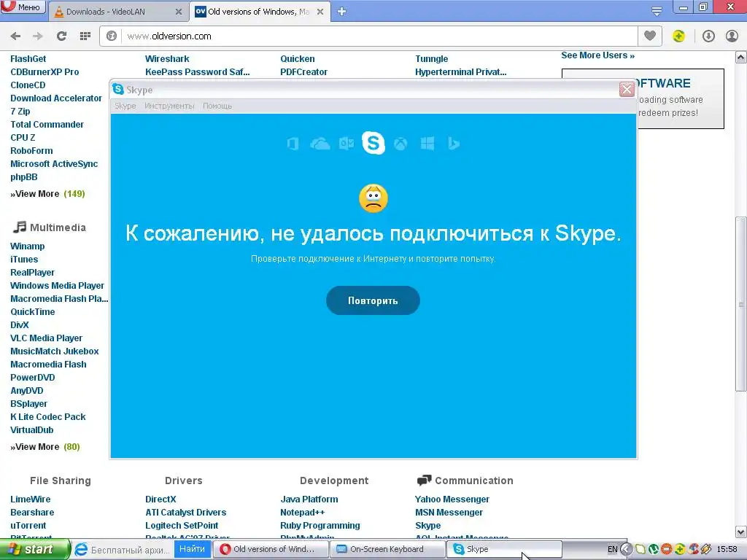Image resolution: width=747 pixels, height=560 pixels.
Task: Open the DirectX link
Action: 160,499
